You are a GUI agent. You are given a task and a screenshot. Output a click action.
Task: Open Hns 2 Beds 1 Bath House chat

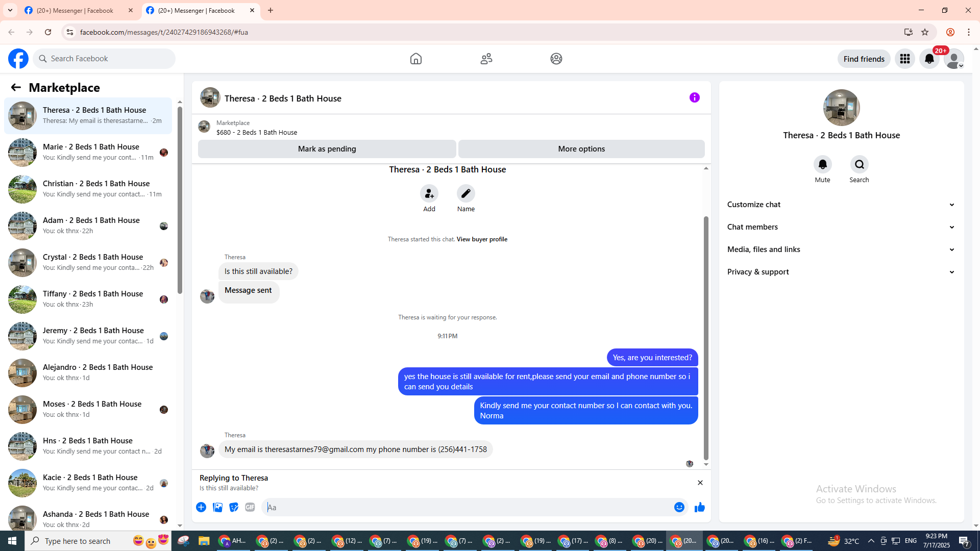pyautogui.click(x=88, y=446)
